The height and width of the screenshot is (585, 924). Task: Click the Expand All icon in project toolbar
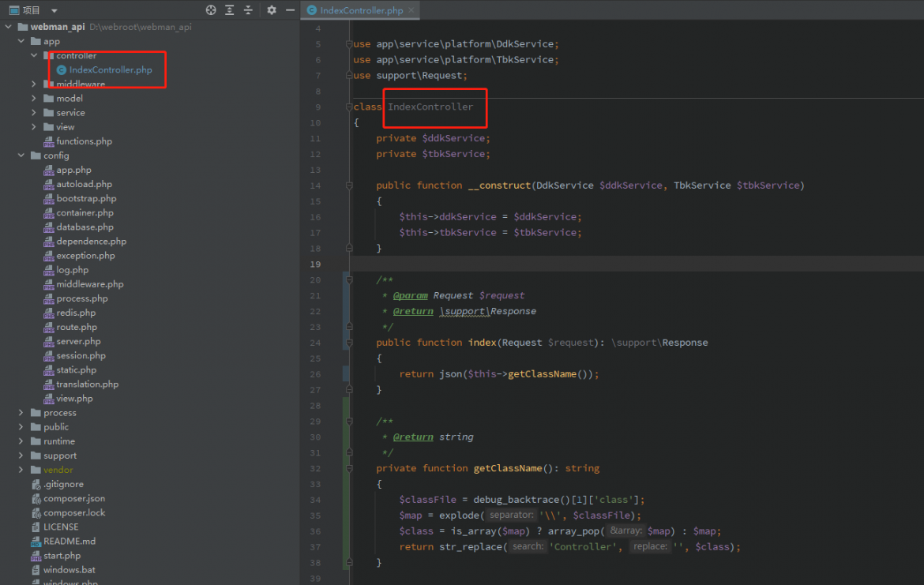[229, 10]
